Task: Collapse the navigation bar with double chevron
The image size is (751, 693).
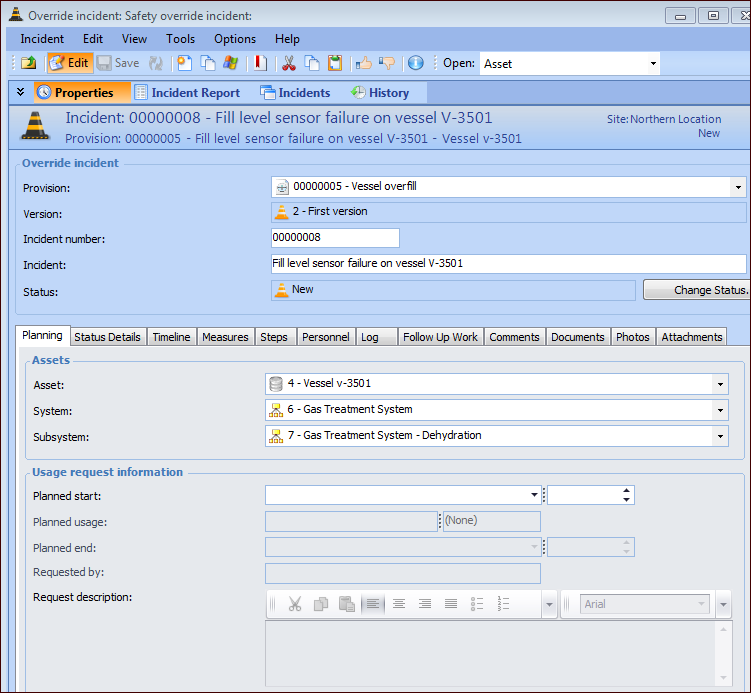Action: click(21, 92)
